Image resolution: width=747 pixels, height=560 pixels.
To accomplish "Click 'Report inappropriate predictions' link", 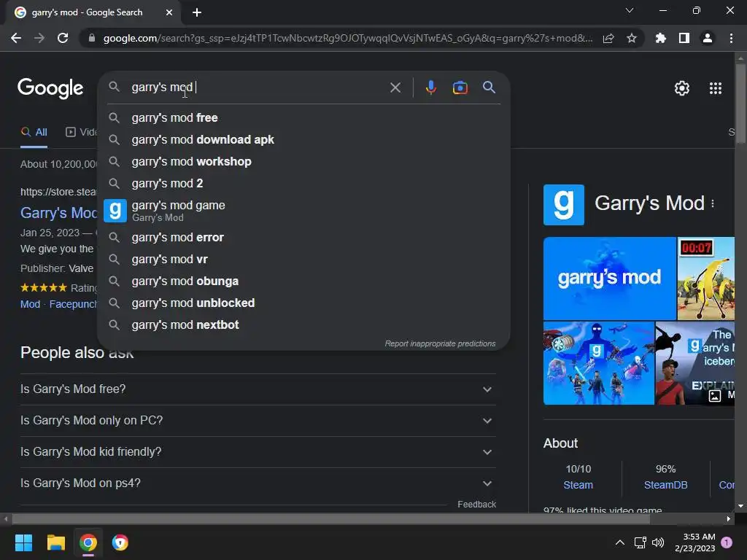I will tap(440, 344).
